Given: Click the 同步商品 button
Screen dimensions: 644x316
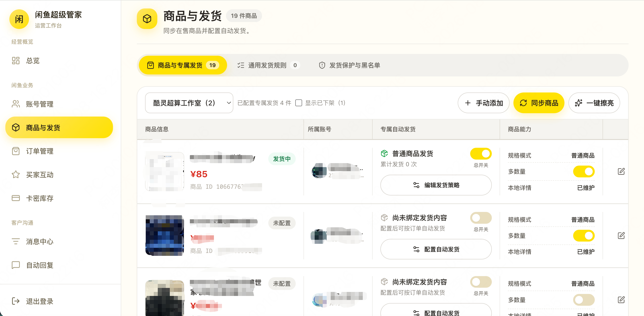Looking at the screenshot, I should [x=539, y=103].
